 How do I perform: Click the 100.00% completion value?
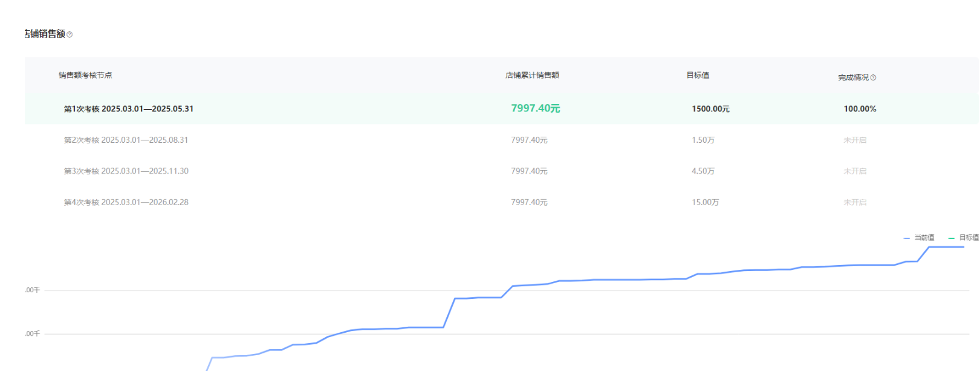[860, 109]
